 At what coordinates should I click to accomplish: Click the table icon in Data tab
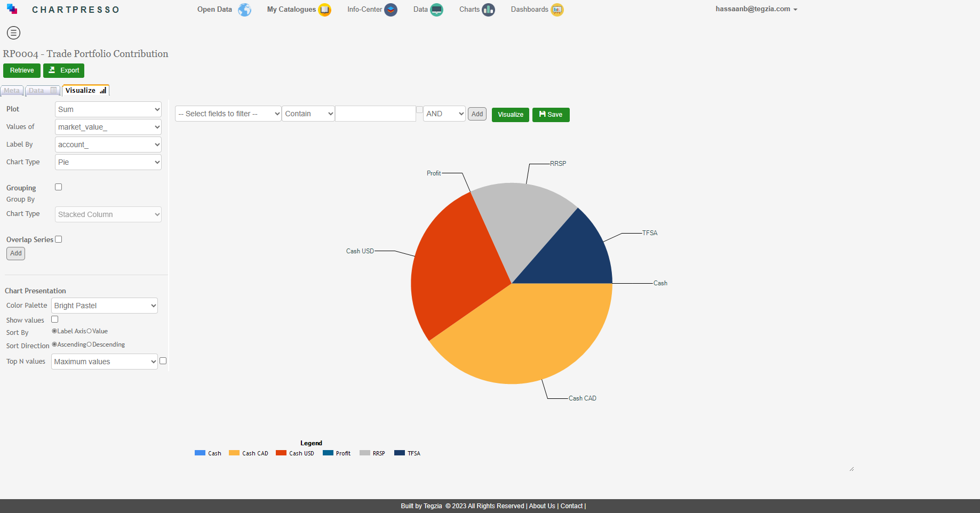53,91
